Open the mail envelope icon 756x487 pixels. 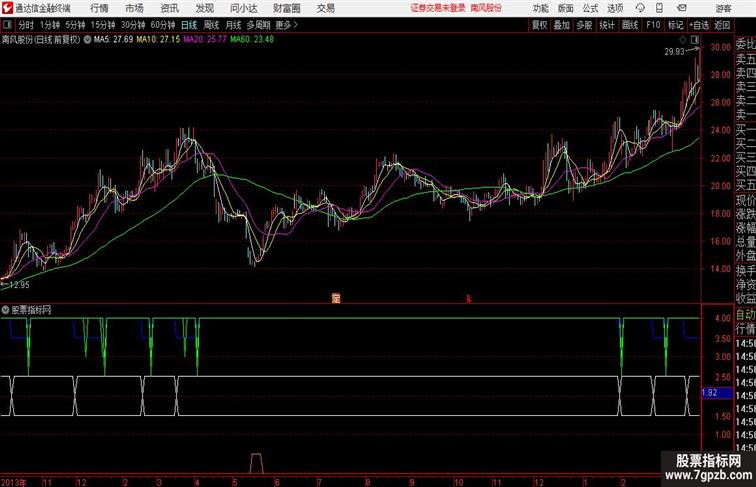(682, 8)
